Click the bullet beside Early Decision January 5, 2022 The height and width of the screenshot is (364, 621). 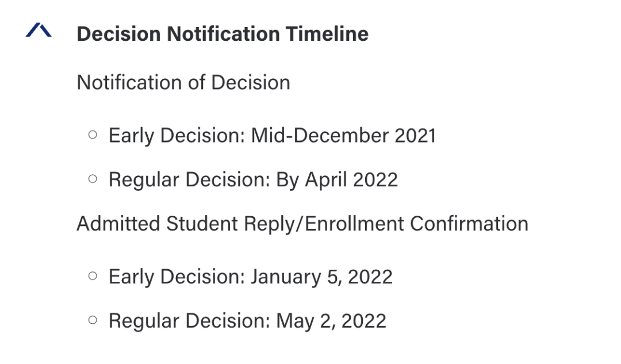pyautogui.click(x=93, y=275)
